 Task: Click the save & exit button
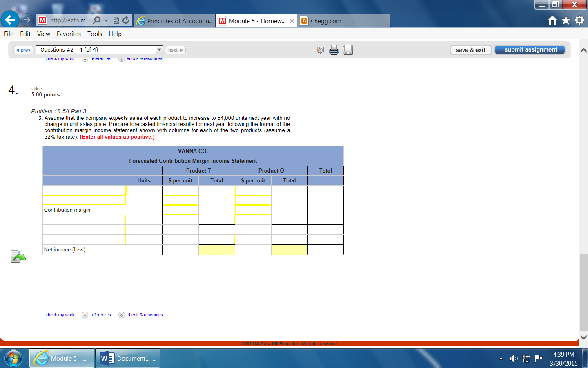click(471, 49)
